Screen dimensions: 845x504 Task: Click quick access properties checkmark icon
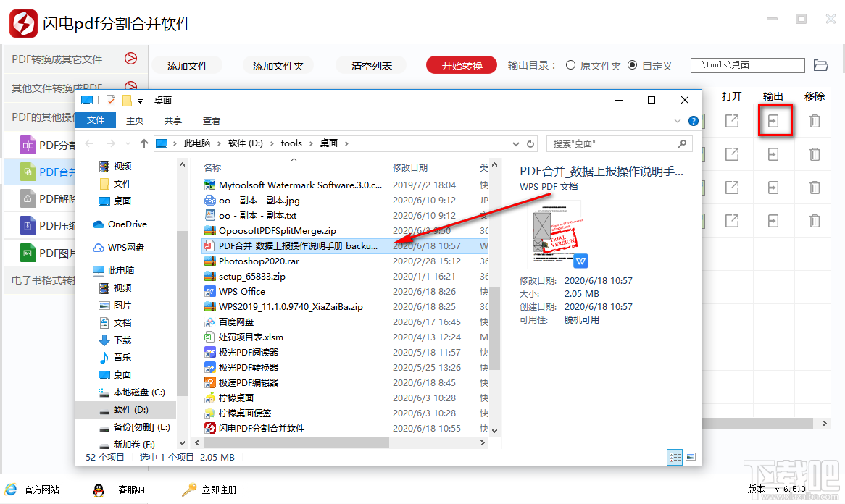coord(111,100)
